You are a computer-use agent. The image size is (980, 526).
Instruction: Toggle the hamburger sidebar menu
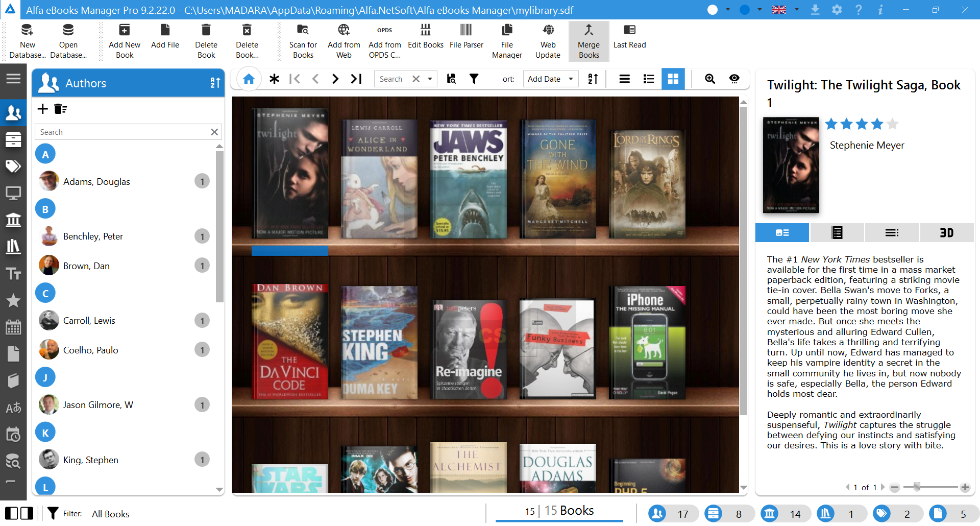click(x=13, y=79)
